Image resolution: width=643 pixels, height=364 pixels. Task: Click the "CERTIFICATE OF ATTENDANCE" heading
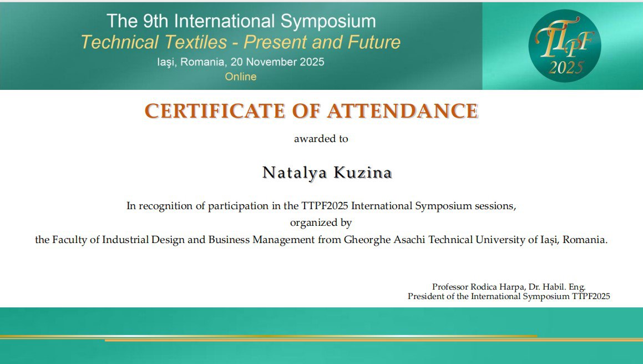(x=311, y=111)
